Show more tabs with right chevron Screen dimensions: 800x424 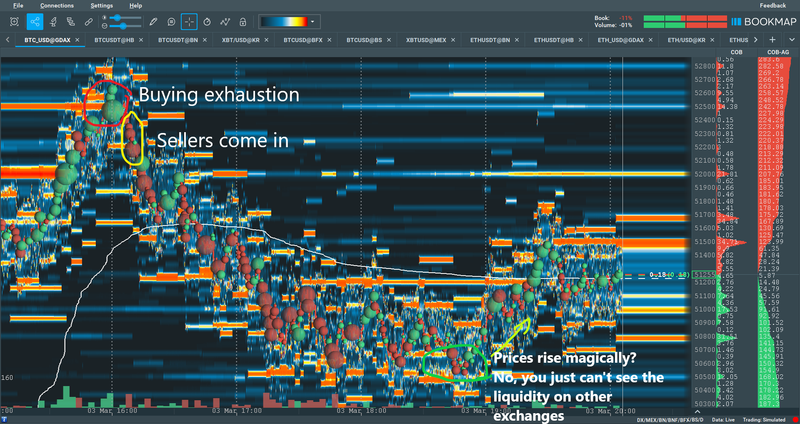[x=756, y=39]
